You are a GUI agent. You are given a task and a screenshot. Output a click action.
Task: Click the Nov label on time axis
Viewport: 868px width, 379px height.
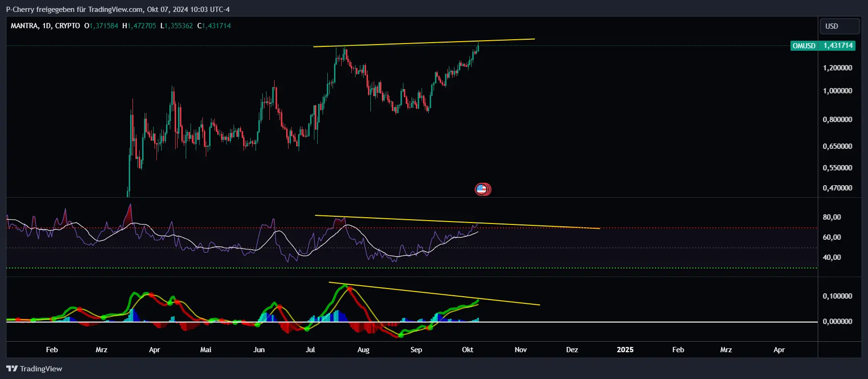tap(521, 350)
